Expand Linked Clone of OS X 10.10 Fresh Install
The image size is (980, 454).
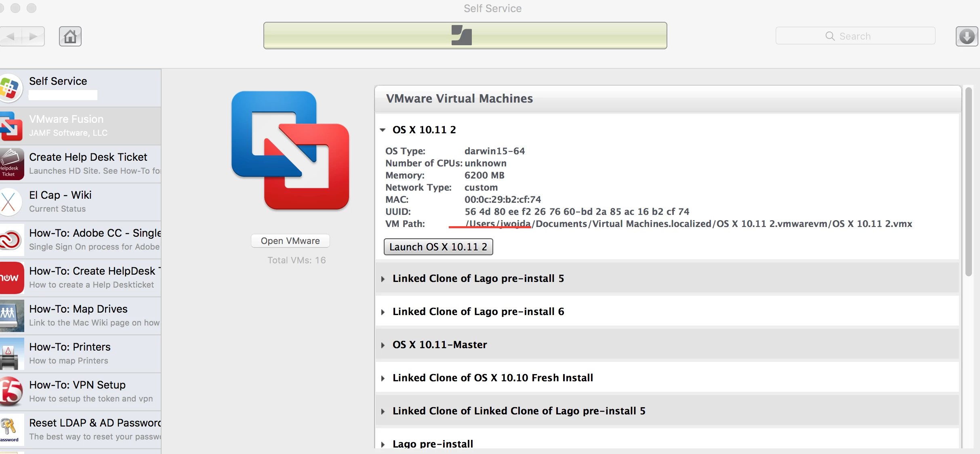tap(383, 378)
